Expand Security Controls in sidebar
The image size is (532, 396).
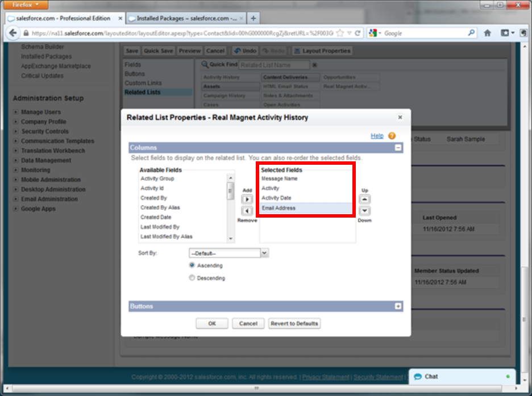pyautogui.click(x=15, y=131)
